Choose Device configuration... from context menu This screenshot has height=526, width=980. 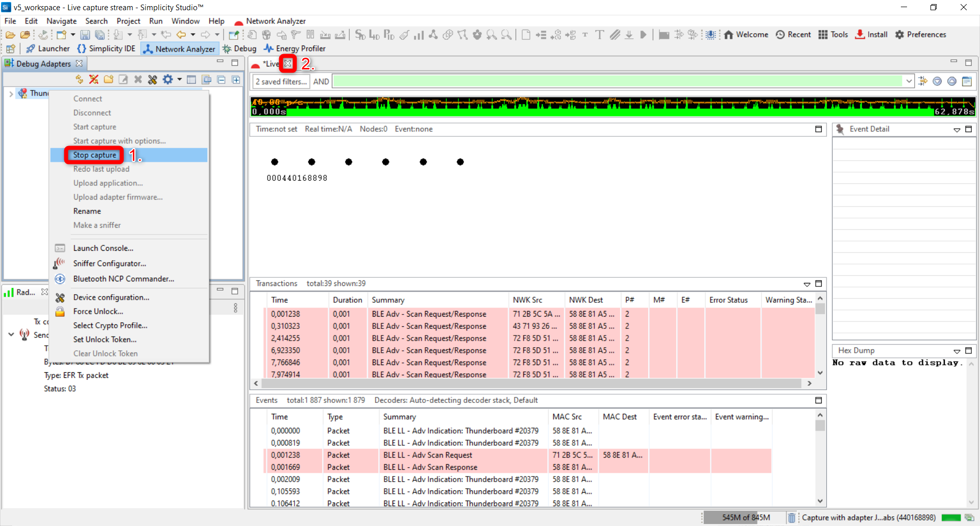click(x=129, y=297)
